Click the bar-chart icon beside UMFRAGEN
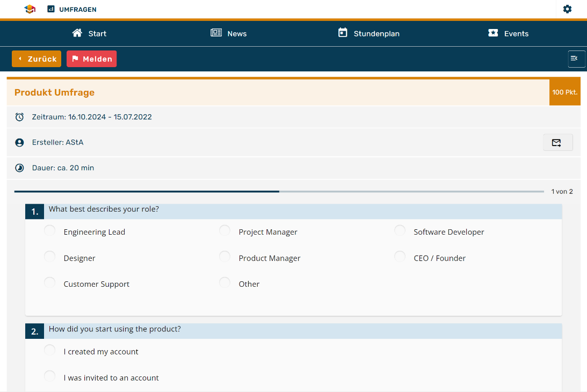The width and height of the screenshot is (587, 392). pyautogui.click(x=50, y=9)
